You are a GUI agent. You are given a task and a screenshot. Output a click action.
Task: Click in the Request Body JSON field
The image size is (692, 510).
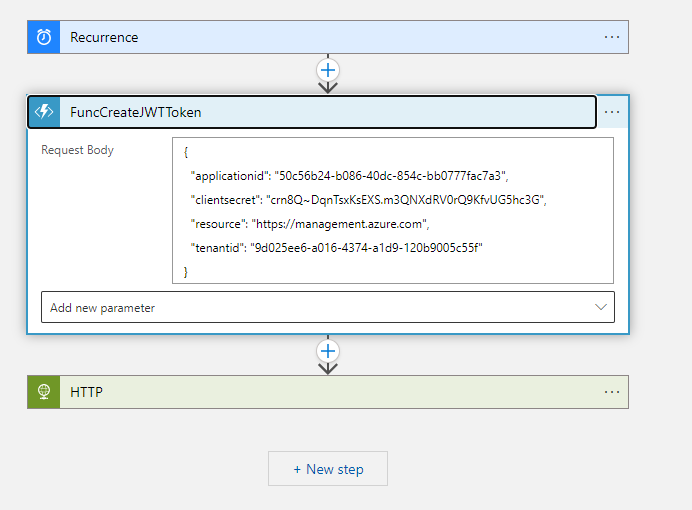(393, 210)
